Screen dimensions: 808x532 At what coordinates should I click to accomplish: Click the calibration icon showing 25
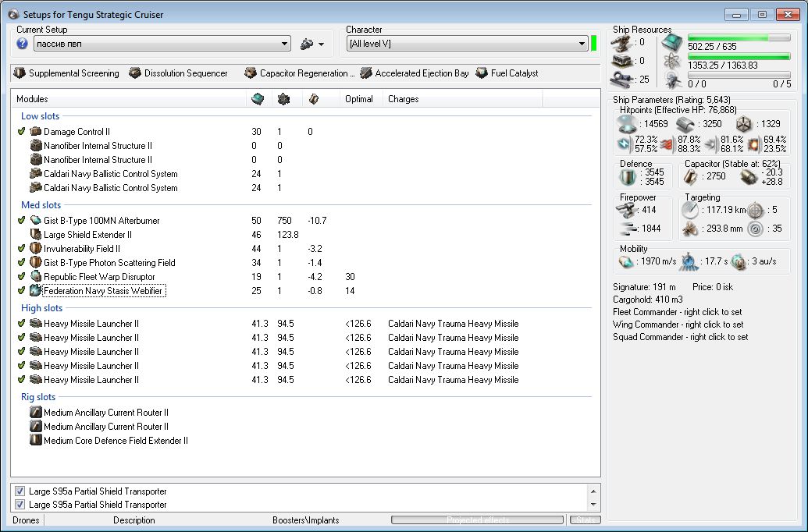coord(621,80)
